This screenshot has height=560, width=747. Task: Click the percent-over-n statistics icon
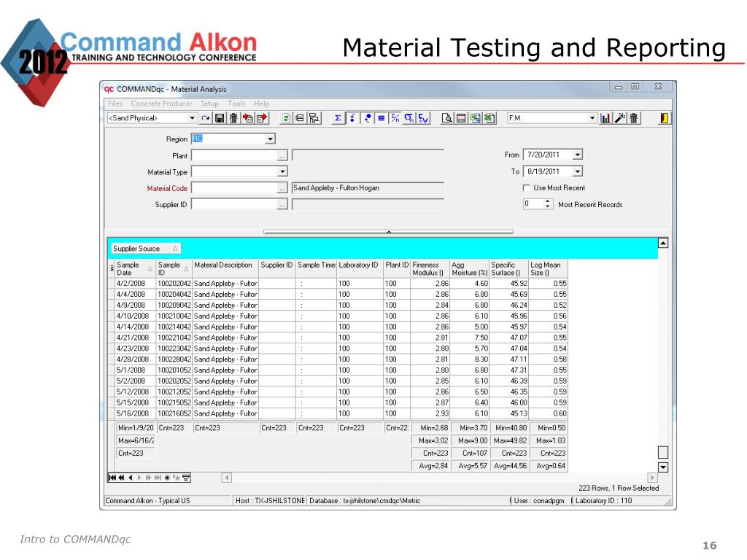(395, 118)
